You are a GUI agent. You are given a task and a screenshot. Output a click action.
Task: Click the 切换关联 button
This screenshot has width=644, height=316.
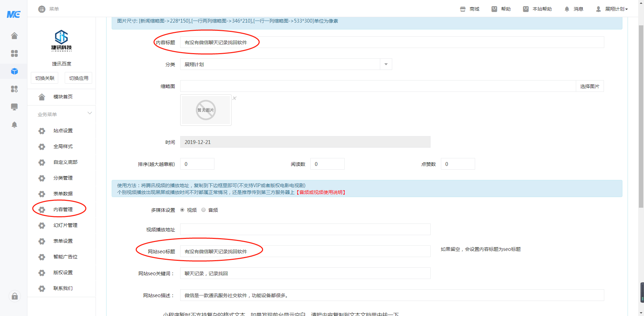[x=45, y=78]
